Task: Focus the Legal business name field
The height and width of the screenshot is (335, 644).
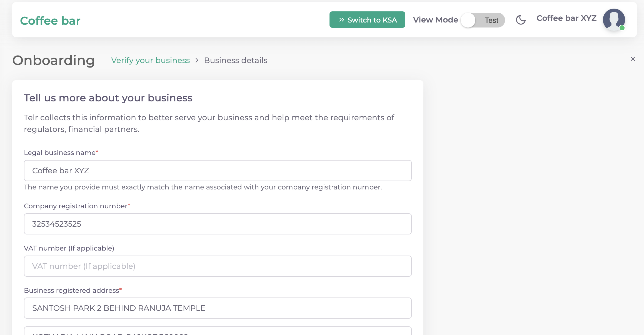Action: pyautogui.click(x=218, y=171)
